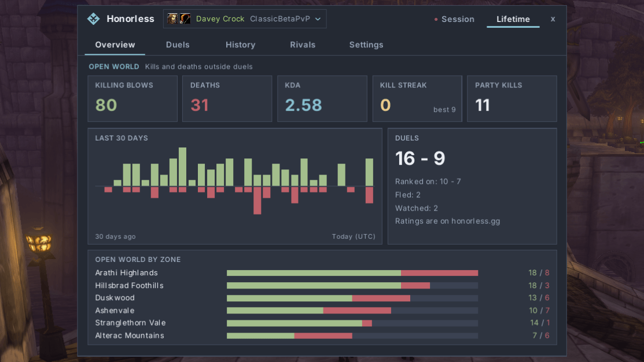This screenshot has height=362, width=644.
Task: Click the 'LAST 30 DAYS' chart title
Action: pyautogui.click(x=122, y=138)
